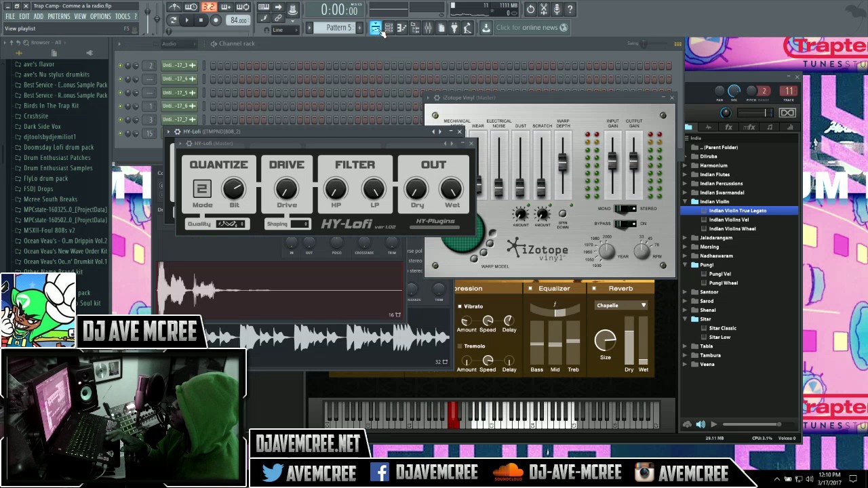Click the download content library icon

click(486, 28)
